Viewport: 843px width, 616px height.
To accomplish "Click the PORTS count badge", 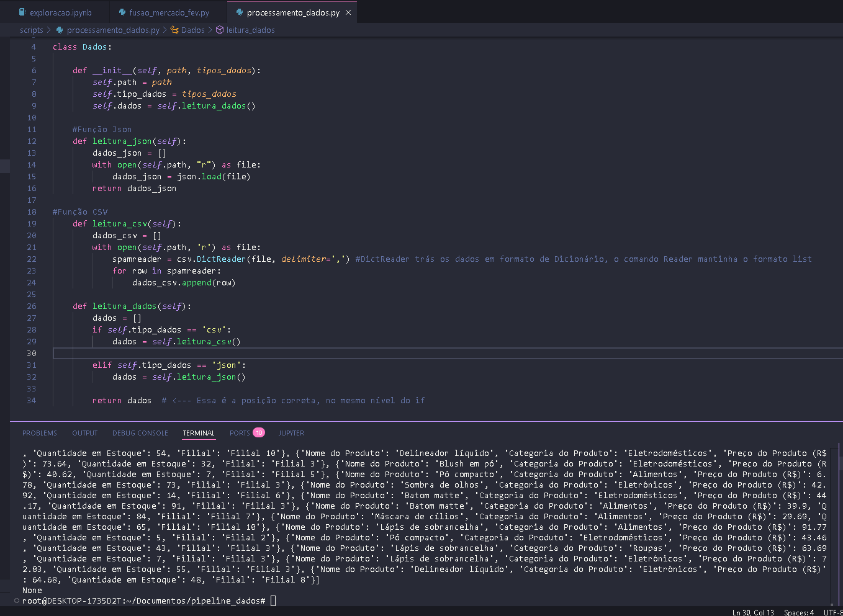I will click(259, 433).
